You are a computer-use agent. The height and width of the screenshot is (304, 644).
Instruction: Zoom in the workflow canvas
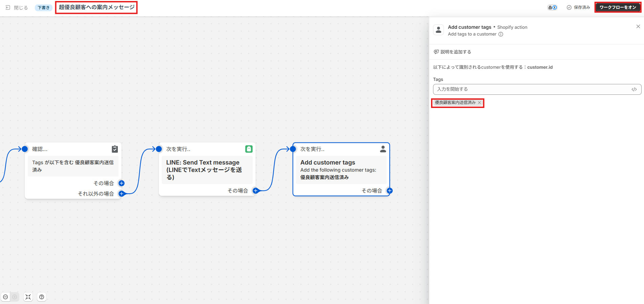tap(15, 297)
